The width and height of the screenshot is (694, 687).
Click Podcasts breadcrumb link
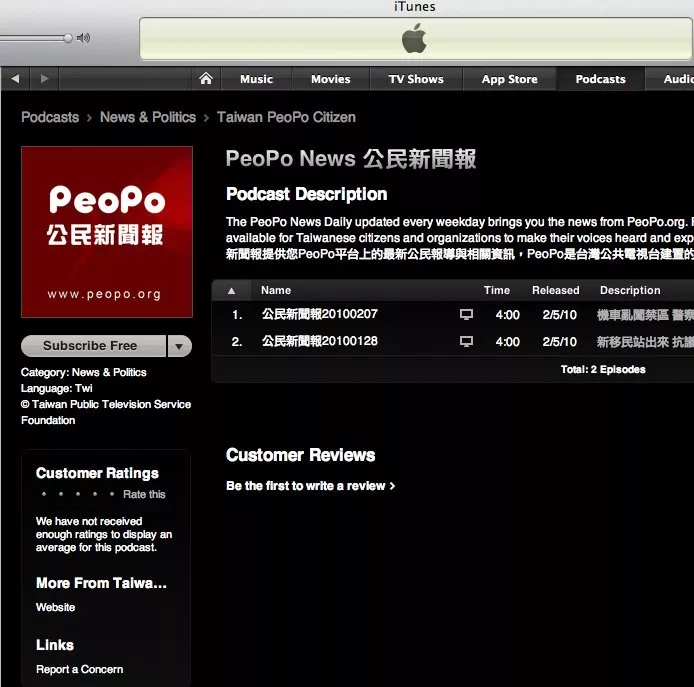(x=50, y=117)
